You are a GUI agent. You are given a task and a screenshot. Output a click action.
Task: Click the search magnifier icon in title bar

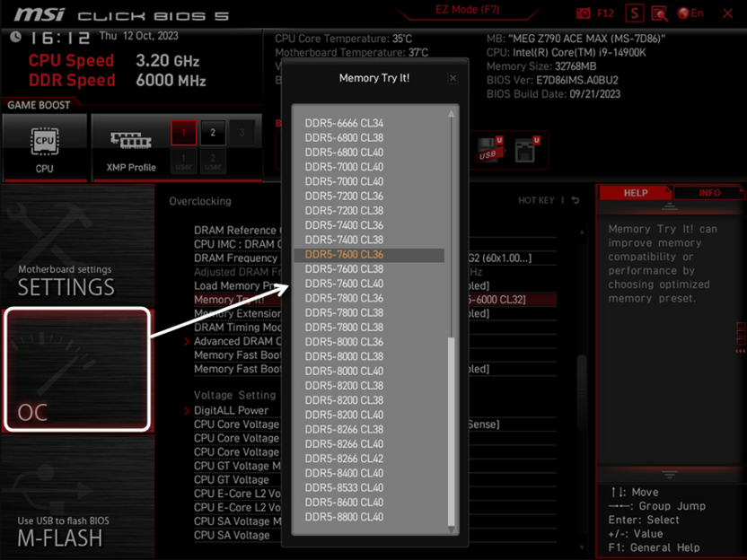click(x=658, y=13)
